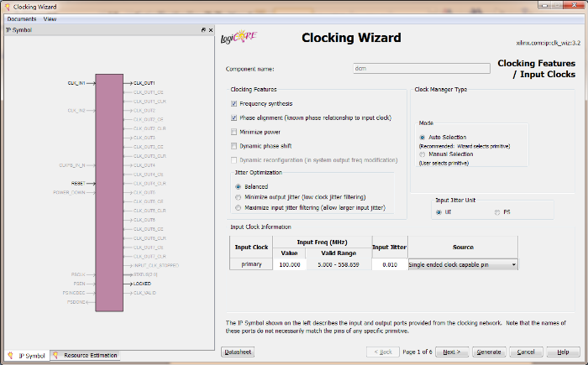
Task: Open the Datasheet
Action: [x=238, y=352]
